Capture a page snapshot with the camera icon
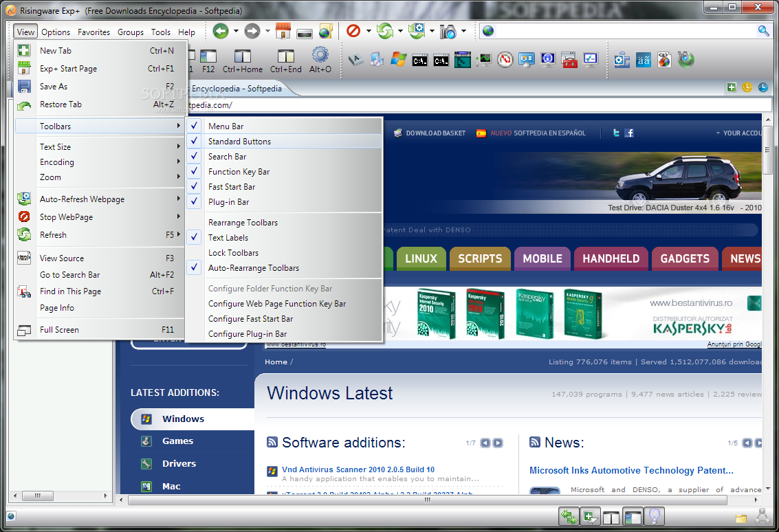This screenshot has width=779, height=532. 448,32
